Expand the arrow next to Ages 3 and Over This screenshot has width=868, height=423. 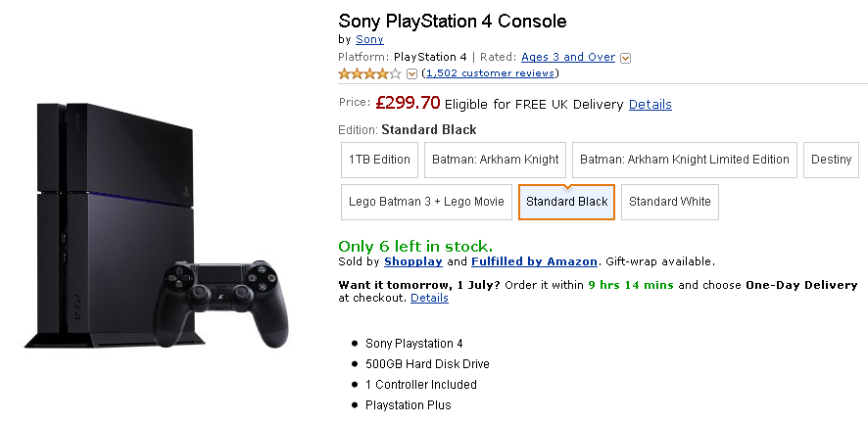[626, 58]
